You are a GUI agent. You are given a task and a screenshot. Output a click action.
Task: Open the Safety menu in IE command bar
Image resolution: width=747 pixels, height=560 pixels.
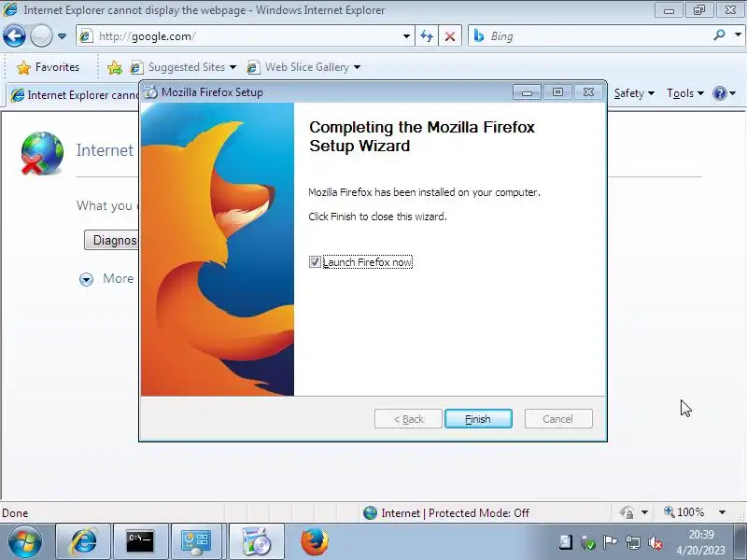coord(634,93)
